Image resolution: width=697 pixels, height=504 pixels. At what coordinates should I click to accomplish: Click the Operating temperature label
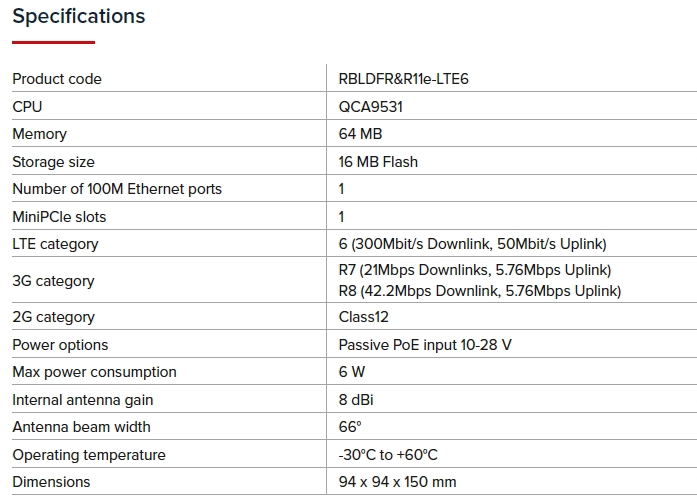[88, 455]
